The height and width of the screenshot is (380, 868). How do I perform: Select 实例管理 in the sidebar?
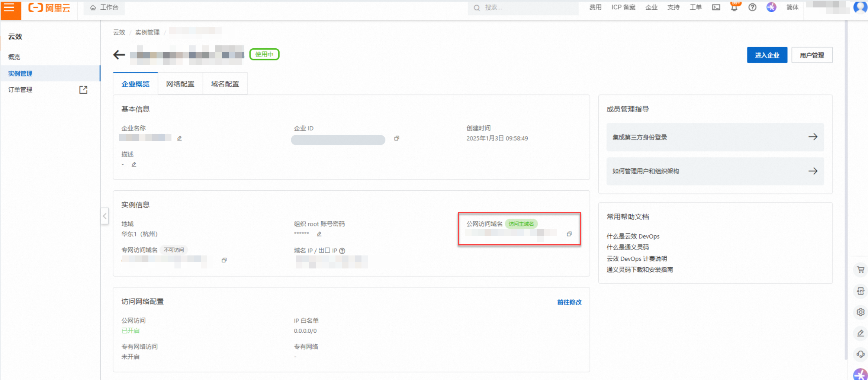(50, 73)
